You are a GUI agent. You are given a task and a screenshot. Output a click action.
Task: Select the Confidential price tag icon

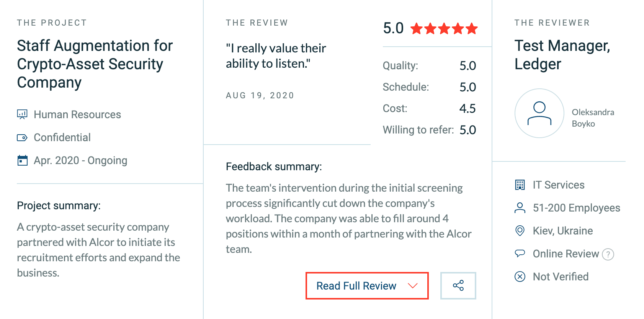click(x=23, y=137)
